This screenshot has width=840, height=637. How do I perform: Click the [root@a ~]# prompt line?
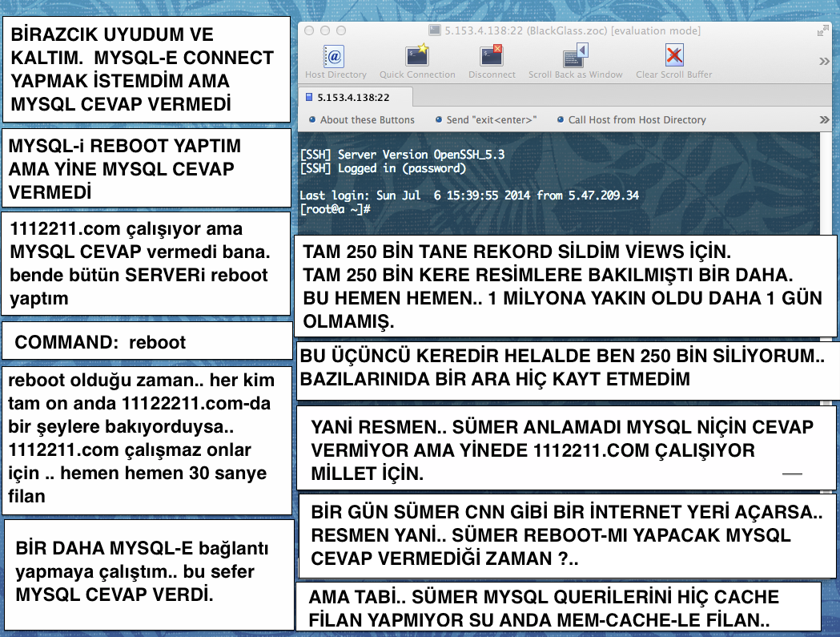(x=336, y=209)
